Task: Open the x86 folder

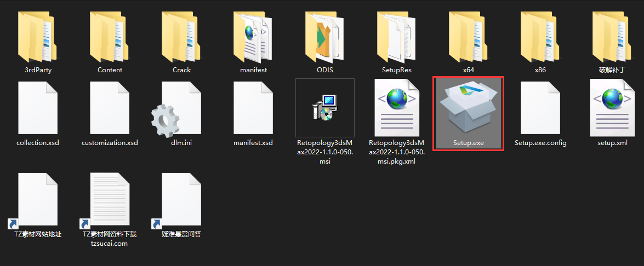Action: (x=540, y=37)
